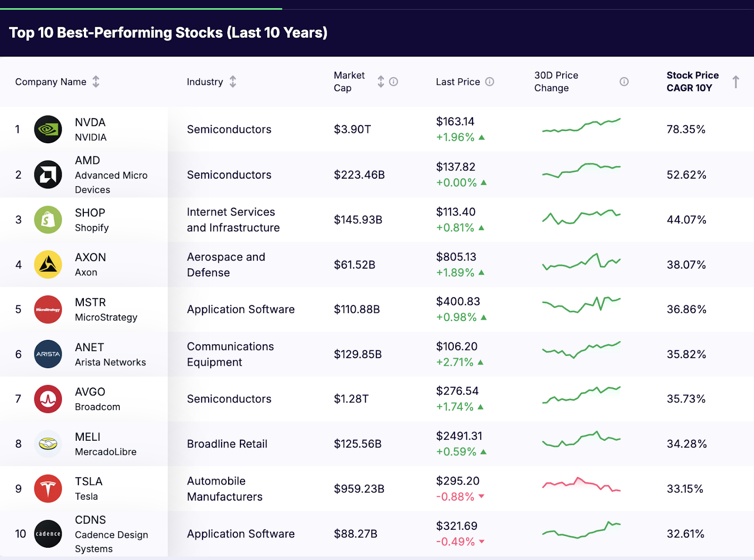The height and width of the screenshot is (560, 754).
Task: Click Tesla's $959.23B market cap
Action: click(x=359, y=489)
